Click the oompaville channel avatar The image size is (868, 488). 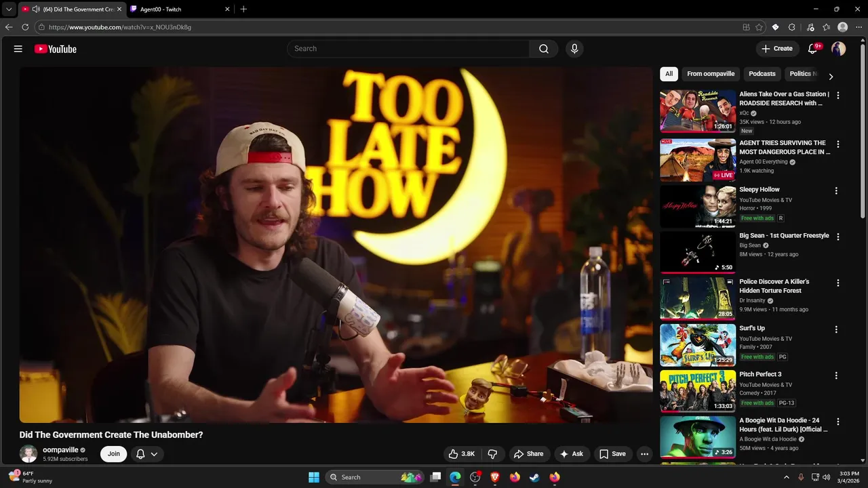coord(28,454)
